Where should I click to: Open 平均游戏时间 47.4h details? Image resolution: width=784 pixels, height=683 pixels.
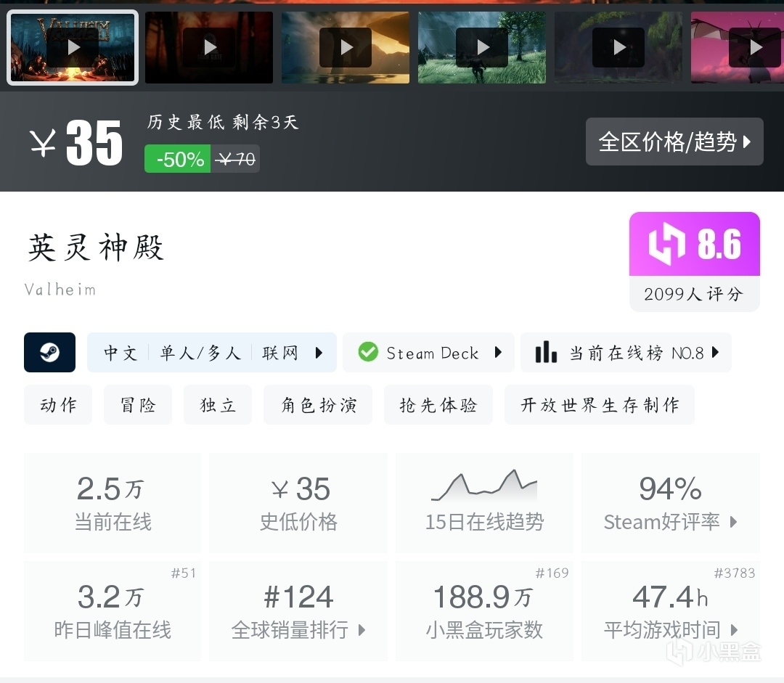coord(671,611)
